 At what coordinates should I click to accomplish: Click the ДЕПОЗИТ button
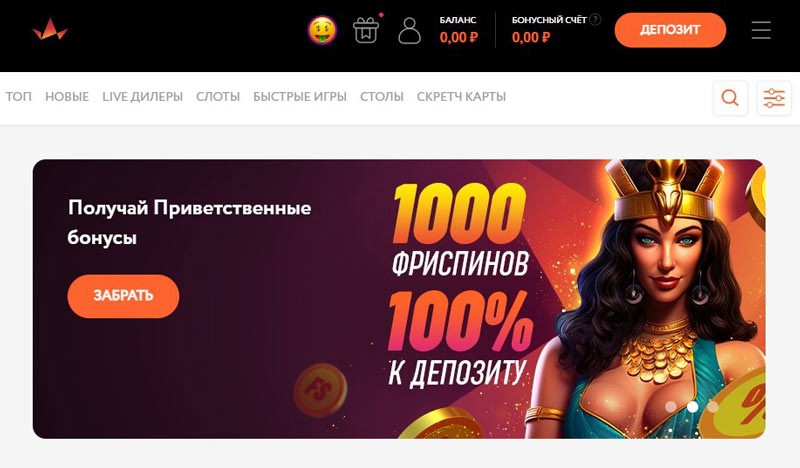[670, 30]
